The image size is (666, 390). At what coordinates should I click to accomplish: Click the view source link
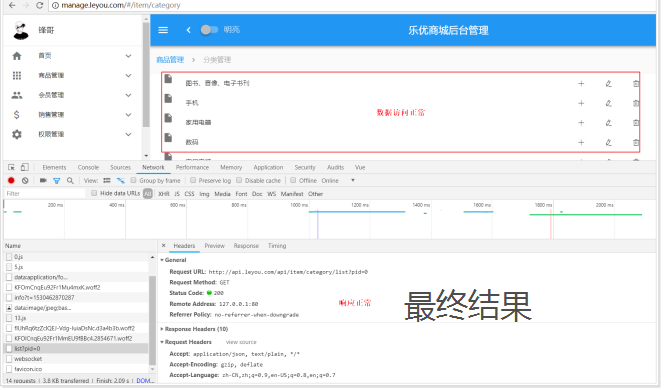(241, 342)
